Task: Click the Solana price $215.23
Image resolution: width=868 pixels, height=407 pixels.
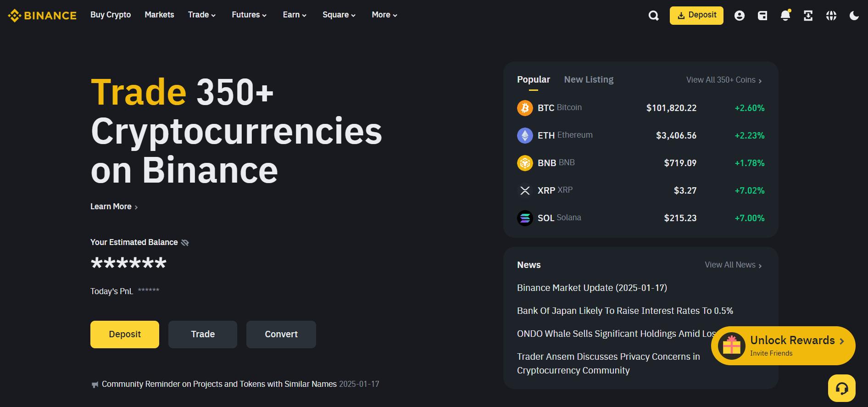Action: point(680,218)
